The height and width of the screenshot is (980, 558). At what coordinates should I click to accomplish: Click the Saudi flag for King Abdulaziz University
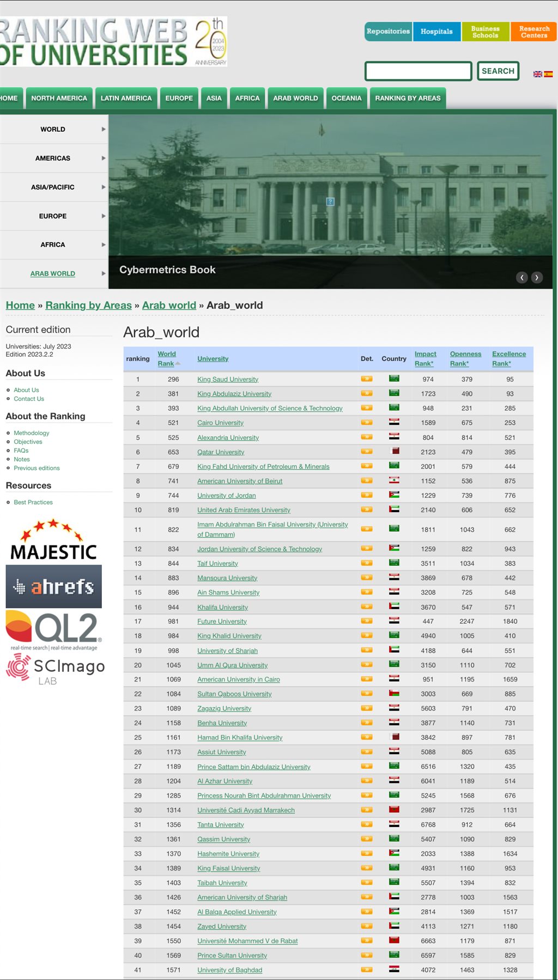coord(394,393)
